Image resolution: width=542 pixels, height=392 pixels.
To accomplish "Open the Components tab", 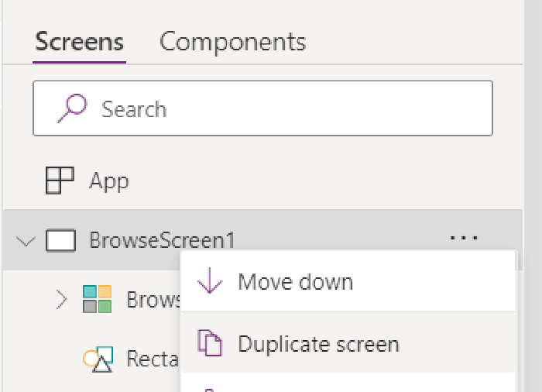I will pos(232,41).
